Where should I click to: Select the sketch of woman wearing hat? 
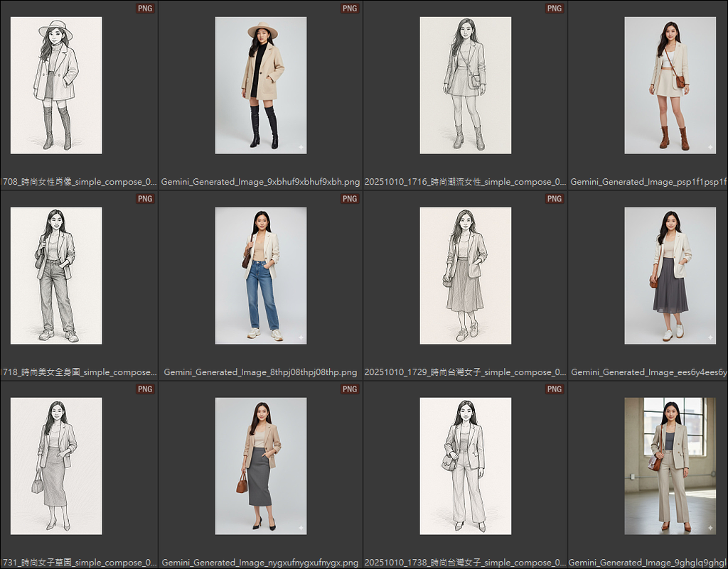(56, 85)
